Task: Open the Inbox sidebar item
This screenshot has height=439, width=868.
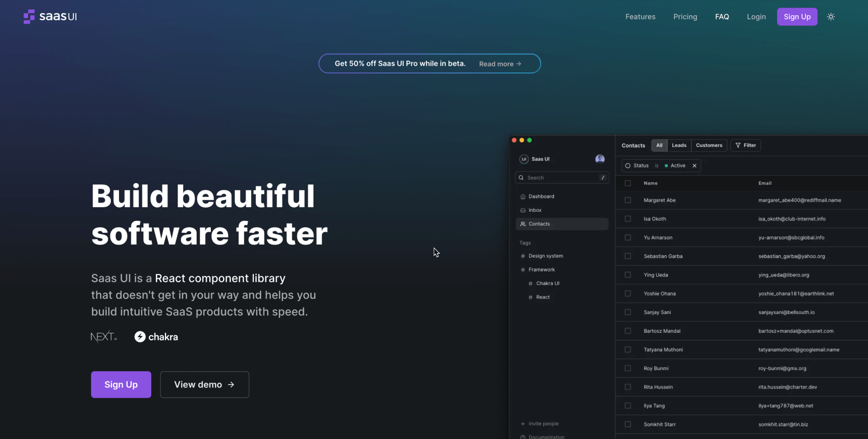Action: point(535,210)
